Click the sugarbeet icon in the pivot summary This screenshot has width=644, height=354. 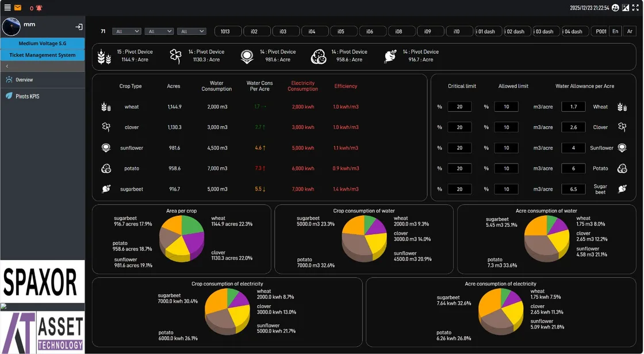click(x=390, y=56)
